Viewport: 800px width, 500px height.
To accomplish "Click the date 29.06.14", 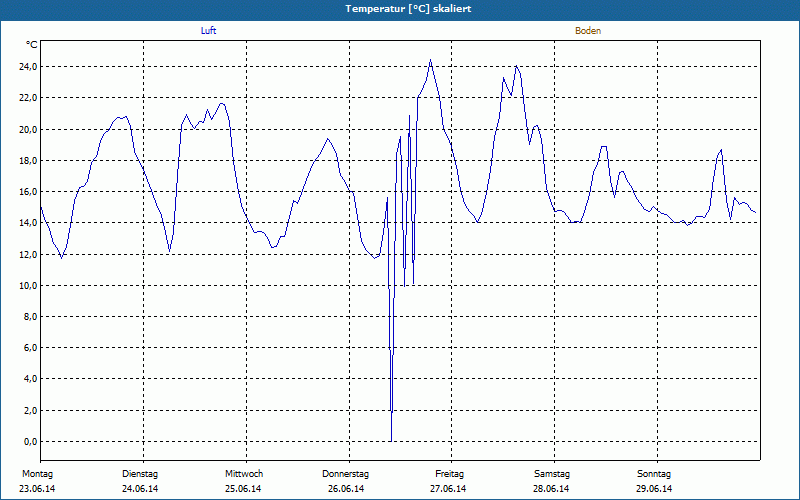I will pos(654,489).
